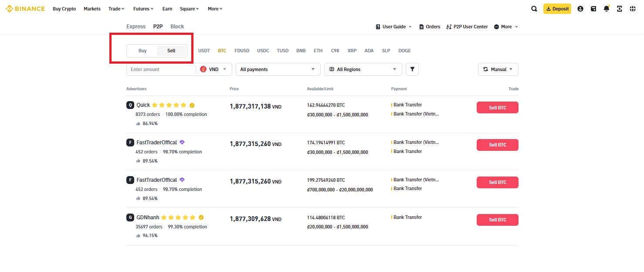644x272 pixels.
Task: Open the user profile icon
Action: [580, 9]
